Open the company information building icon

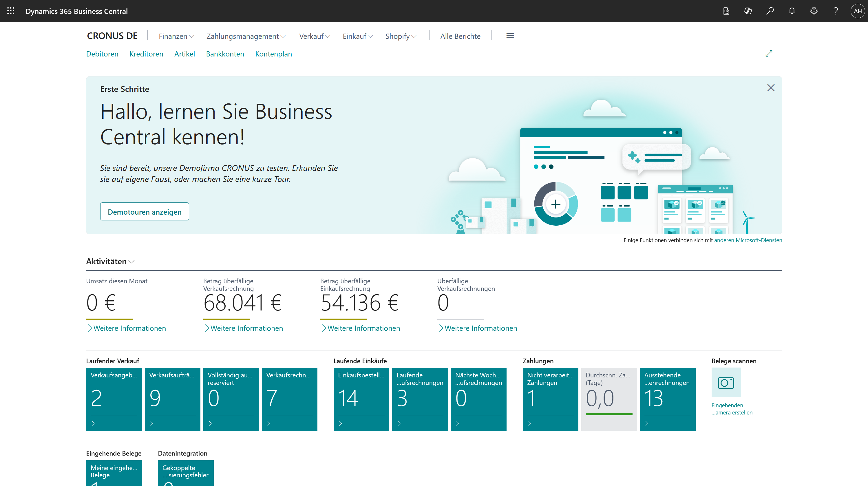click(726, 11)
